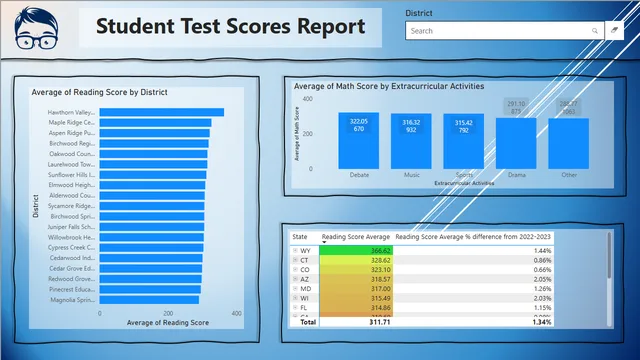
Task: Select the Cypress Creek district bar
Action: click(x=151, y=247)
